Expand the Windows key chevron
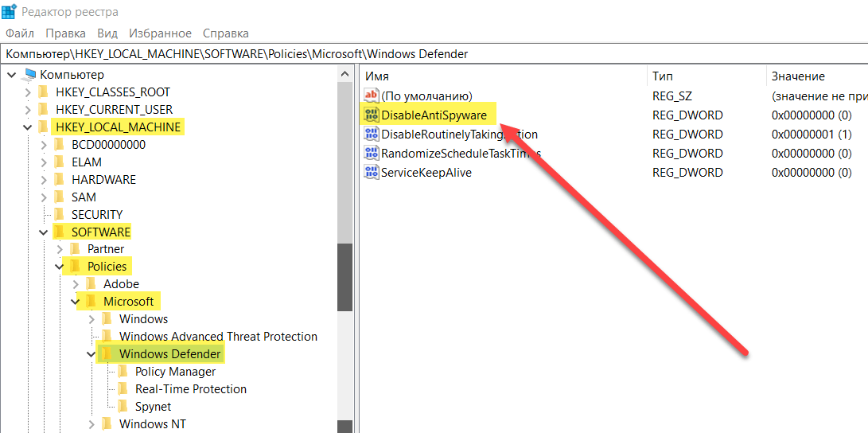 [x=91, y=319]
